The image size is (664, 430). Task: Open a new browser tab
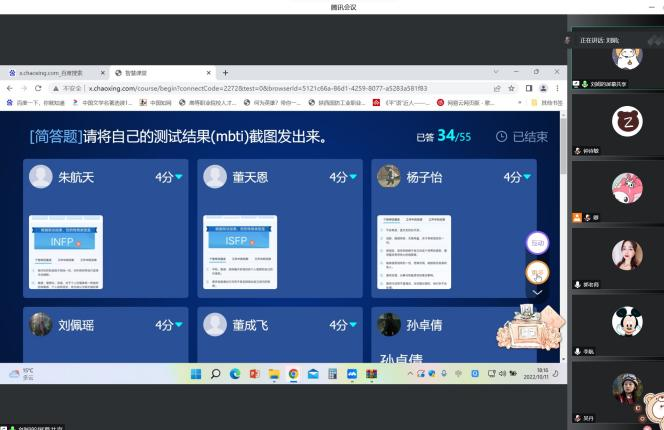coord(225,73)
